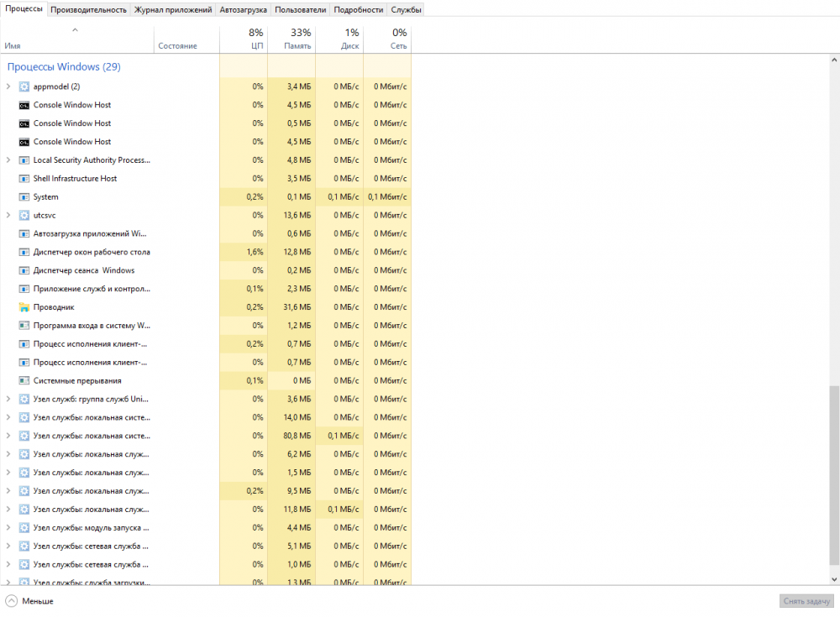Expand Узел служб: группа служб Uni...
The image size is (840, 617).
[x=8, y=399]
